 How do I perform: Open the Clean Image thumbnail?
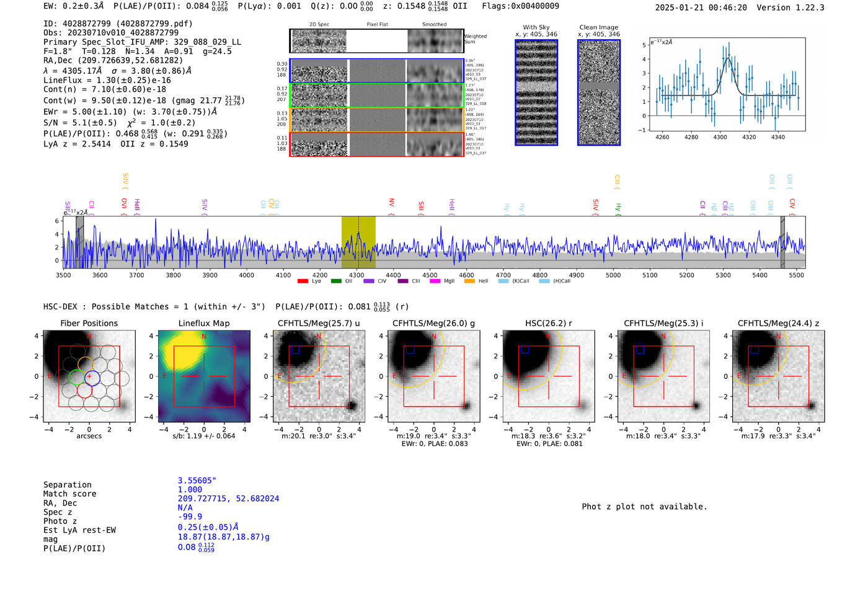coord(599,92)
